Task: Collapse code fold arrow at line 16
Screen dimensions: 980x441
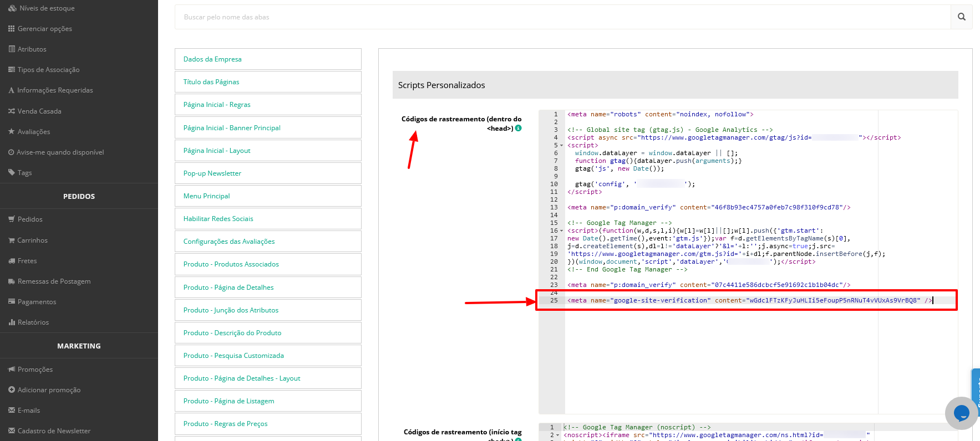Action: tap(561, 231)
